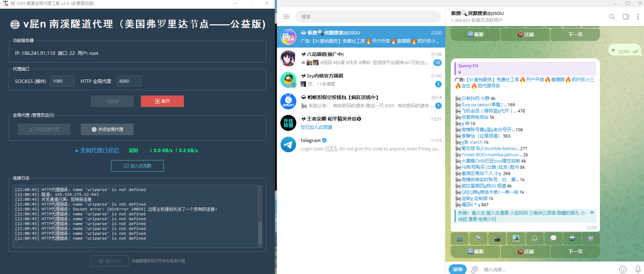The height and width of the screenshot is (274, 644).
Task: Click the unread badge 10 on 六花频道
Action: (438, 63)
